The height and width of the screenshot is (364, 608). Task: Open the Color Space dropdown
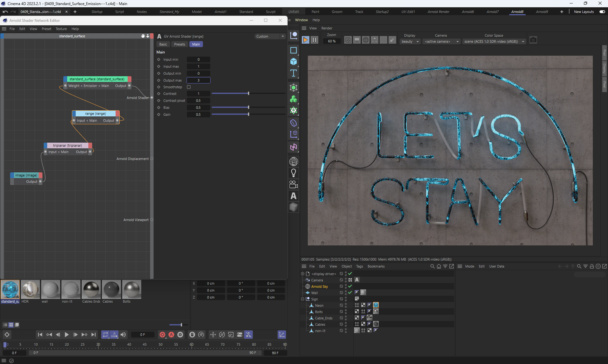coord(494,41)
